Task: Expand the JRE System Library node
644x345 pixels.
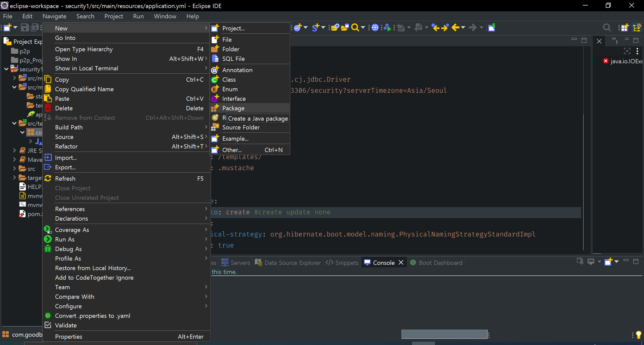Action: [14, 151]
